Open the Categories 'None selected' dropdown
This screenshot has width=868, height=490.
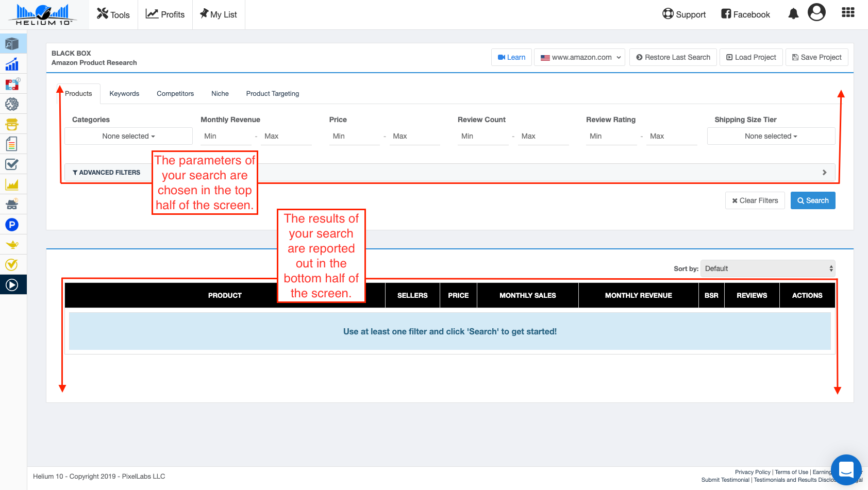click(x=128, y=136)
